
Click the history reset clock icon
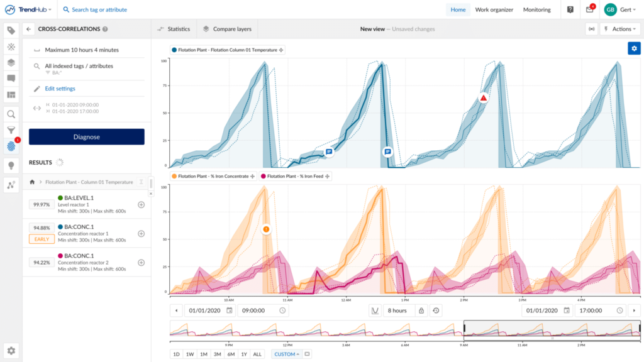click(436, 310)
